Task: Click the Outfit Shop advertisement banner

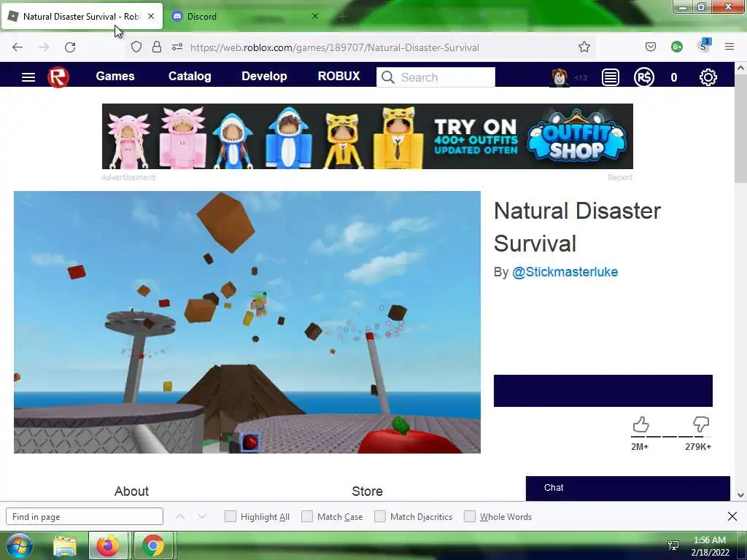Action: pyautogui.click(x=368, y=136)
